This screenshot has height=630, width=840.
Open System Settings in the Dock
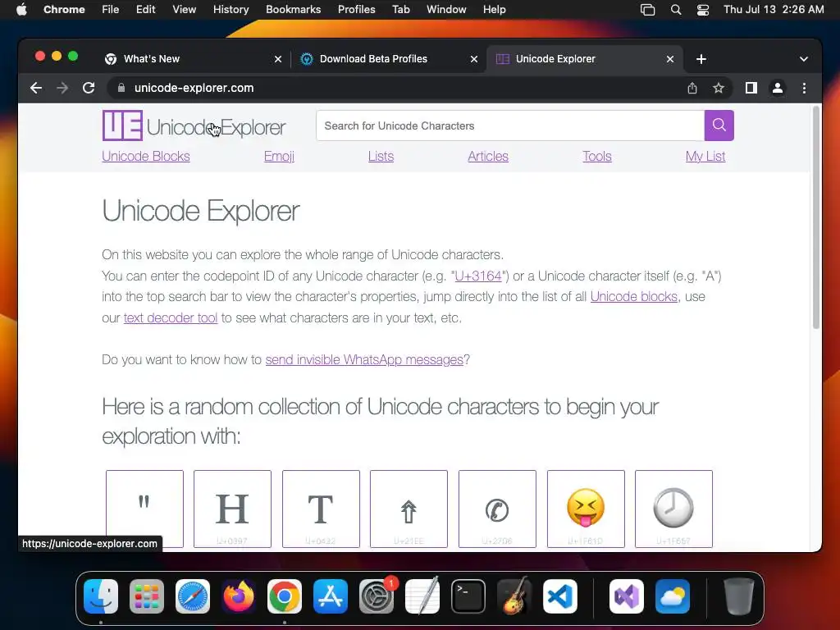point(376,596)
